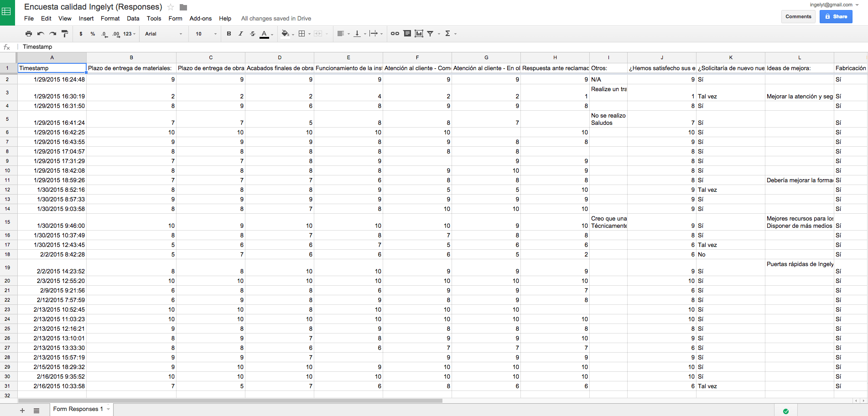The height and width of the screenshot is (416, 868).
Task: Click the print icon in toolbar
Action: (x=29, y=34)
